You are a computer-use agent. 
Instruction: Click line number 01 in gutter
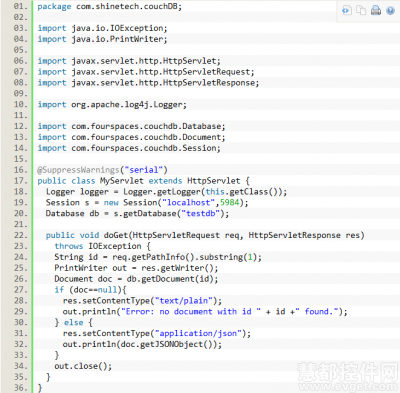tap(21, 6)
